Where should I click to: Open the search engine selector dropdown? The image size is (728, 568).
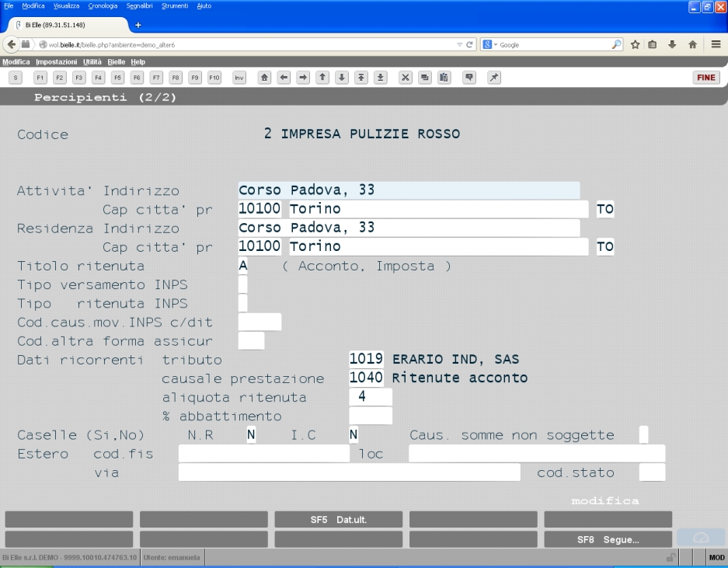(x=489, y=44)
